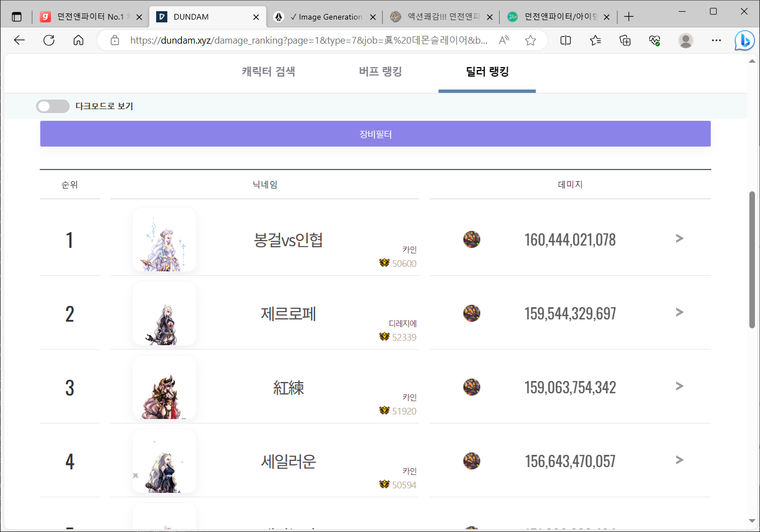This screenshot has width=760, height=532.
Task: Open character 紅練 nickname
Action: tap(288, 388)
